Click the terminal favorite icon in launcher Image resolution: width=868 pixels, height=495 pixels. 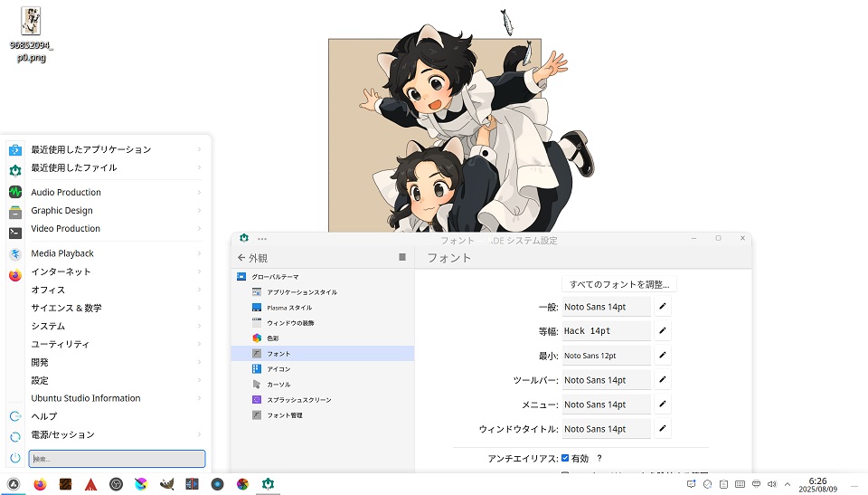[15, 233]
